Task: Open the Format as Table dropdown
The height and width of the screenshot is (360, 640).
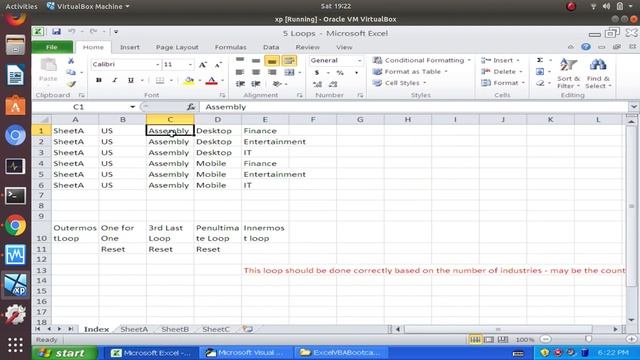Action: tap(411, 71)
